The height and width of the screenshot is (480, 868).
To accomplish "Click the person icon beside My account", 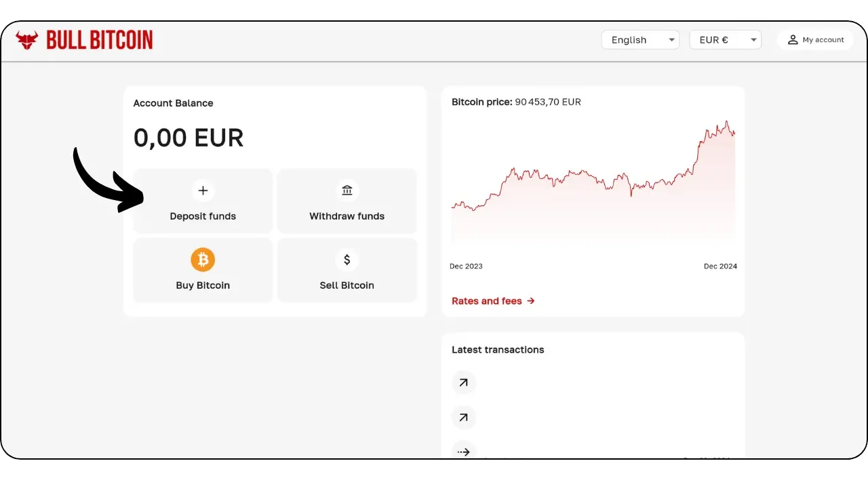I will tap(793, 40).
